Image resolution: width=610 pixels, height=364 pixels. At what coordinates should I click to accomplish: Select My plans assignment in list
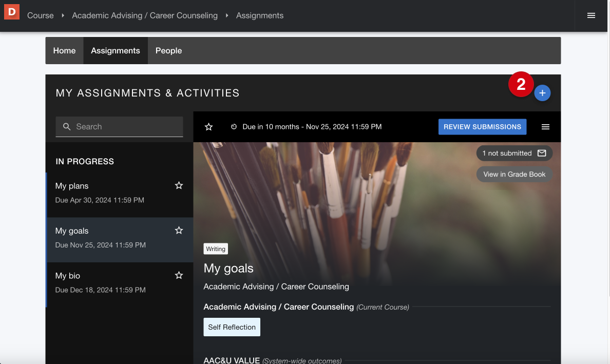(x=120, y=195)
